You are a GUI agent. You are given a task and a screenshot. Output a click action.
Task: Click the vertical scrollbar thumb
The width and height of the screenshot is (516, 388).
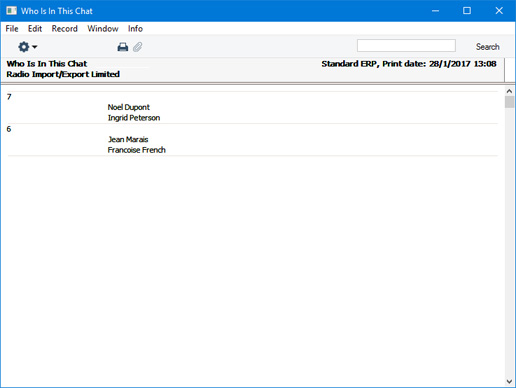point(509,102)
